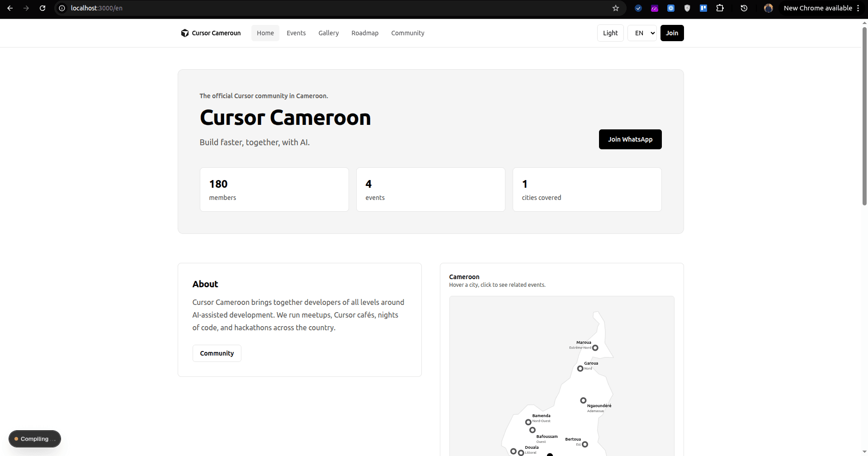
Task: Select the Ngaoundéré city marker on map
Action: pos(584,400)
